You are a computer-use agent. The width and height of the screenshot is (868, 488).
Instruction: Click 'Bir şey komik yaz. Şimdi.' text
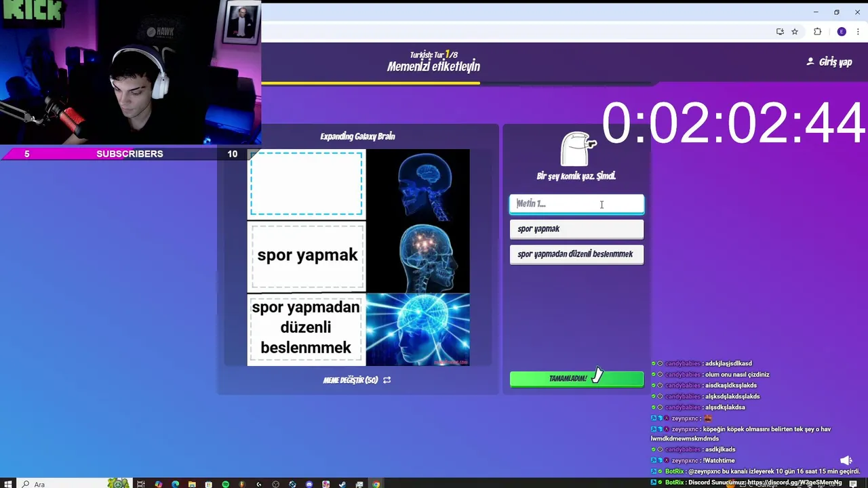[576, 176]
